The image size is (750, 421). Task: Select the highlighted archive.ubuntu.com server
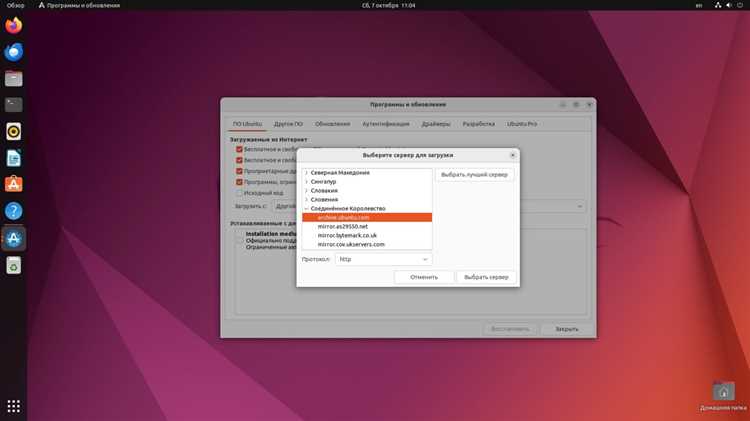pos(367,218)
